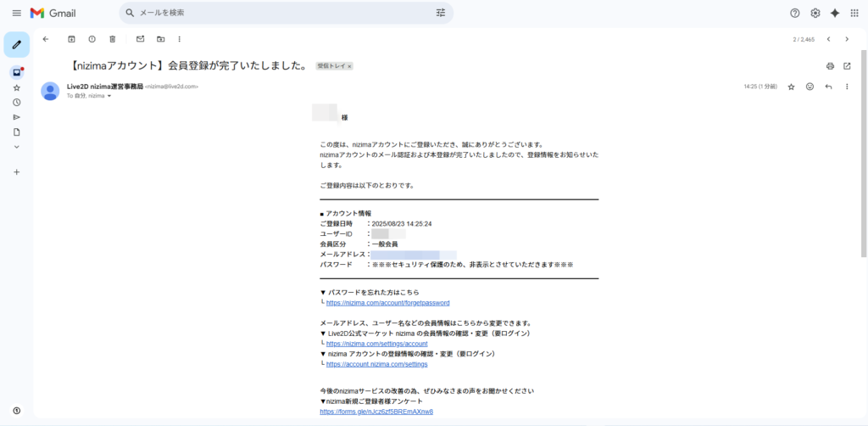Viewport: 868px width, 426px height.
Task: Move email to a folder
Action: coord(160,39)
